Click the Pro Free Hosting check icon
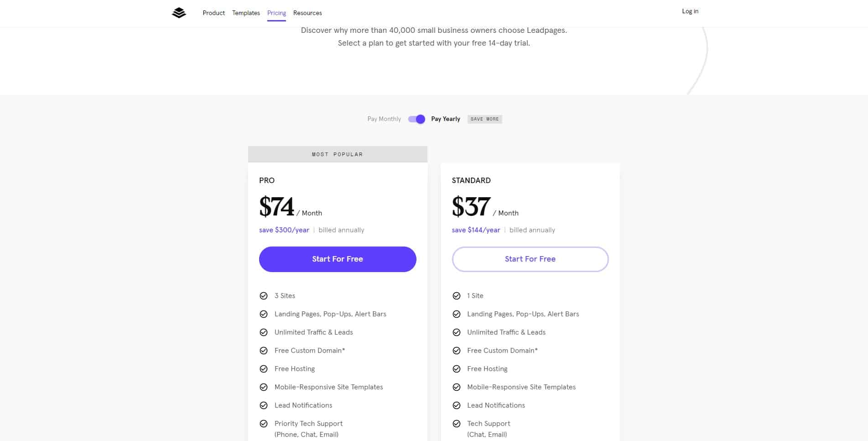The height and width of the screenshot is (441, 868). click(x=264, y=369)
